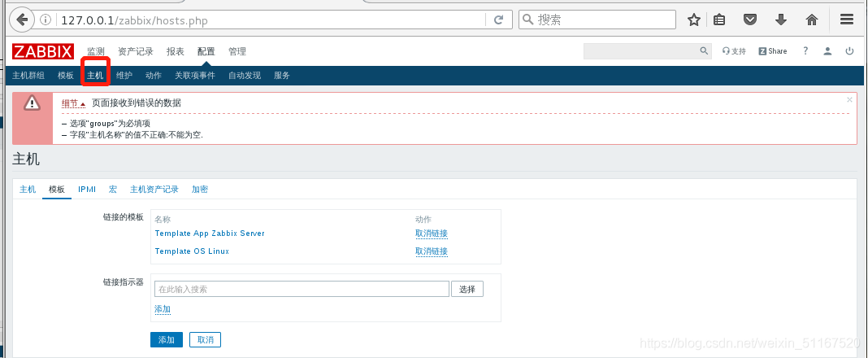This screenshot has height=358, width=868.
Task: Open the 监测 top menu
Action: tap(96, 51)
